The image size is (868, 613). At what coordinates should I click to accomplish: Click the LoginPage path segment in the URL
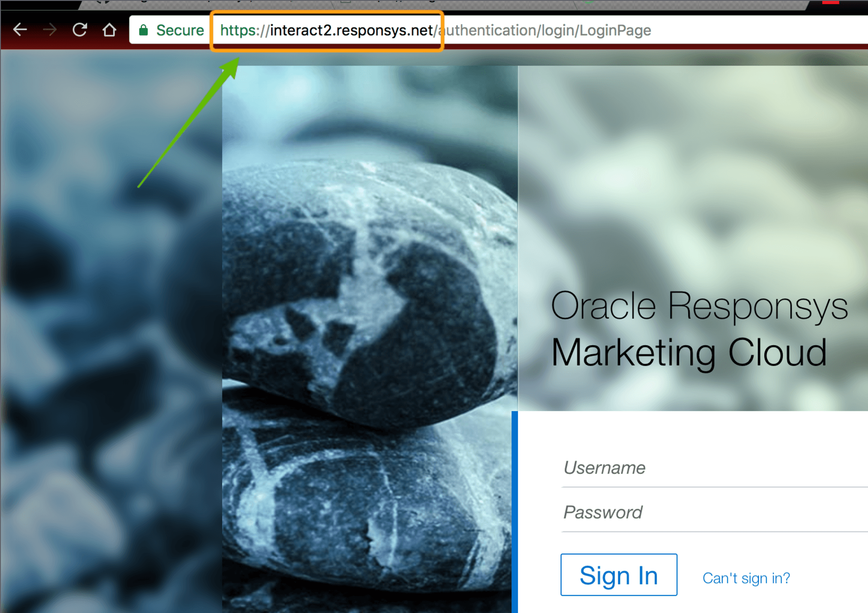[616, 31]
